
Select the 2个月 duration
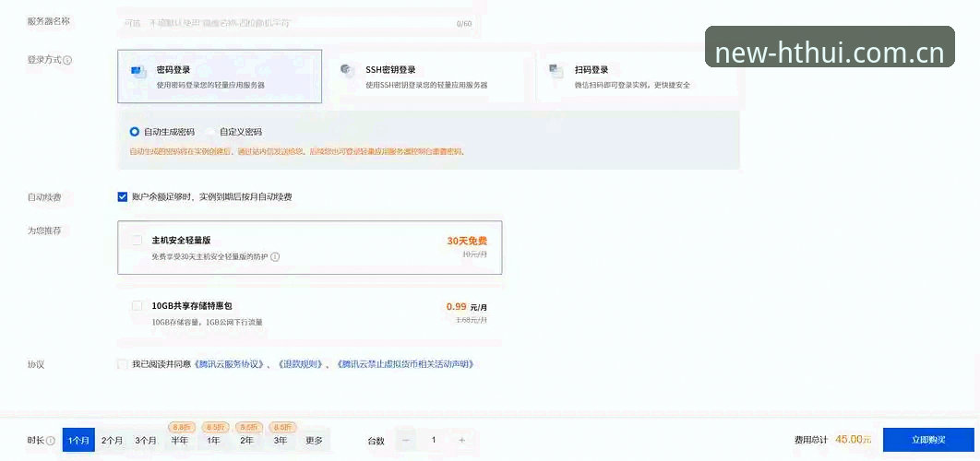[112, 441]
